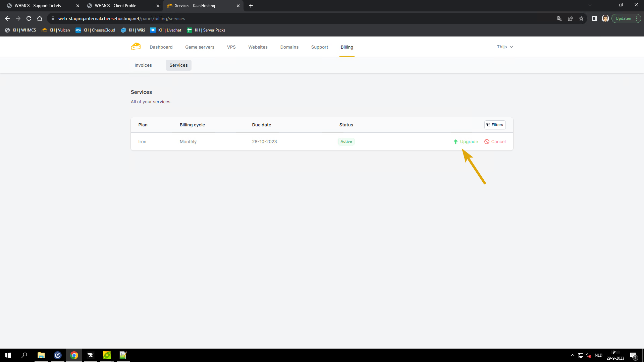Switch to WHMCS - Client Profile tab
Image resolution: width=644 pixels, height=362 pixels.
(115, 6)
